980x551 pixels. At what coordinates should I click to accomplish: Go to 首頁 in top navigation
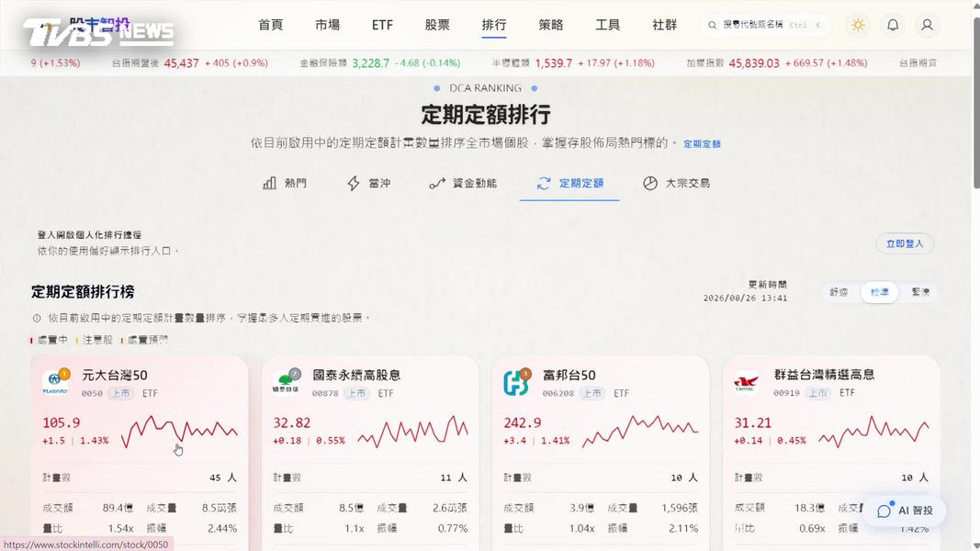point(271,25)
